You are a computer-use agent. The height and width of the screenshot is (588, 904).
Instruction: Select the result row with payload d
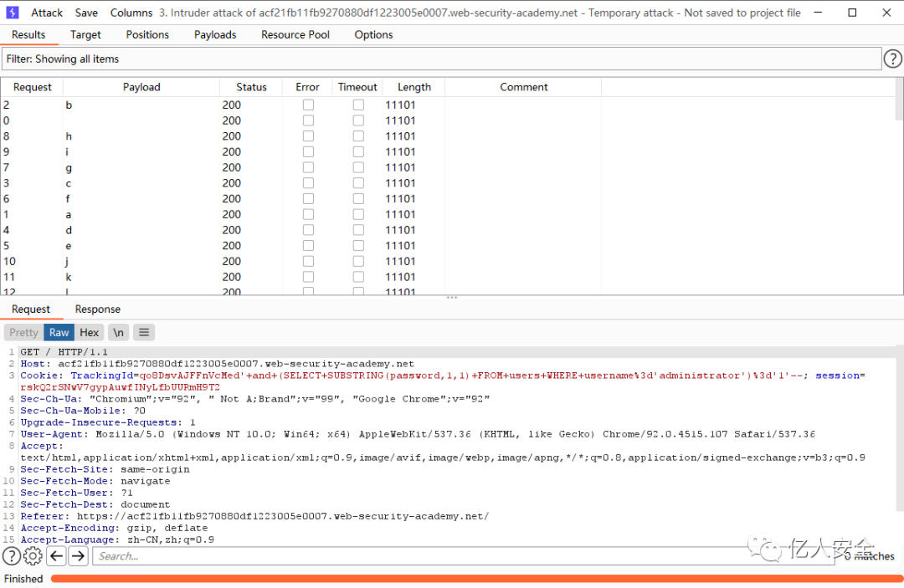448,230
